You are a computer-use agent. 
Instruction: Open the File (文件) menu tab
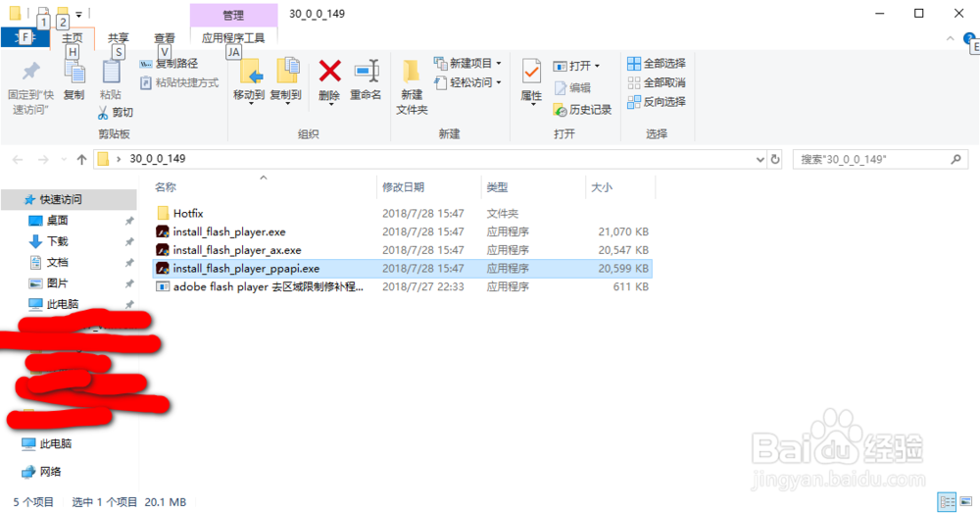25,38
